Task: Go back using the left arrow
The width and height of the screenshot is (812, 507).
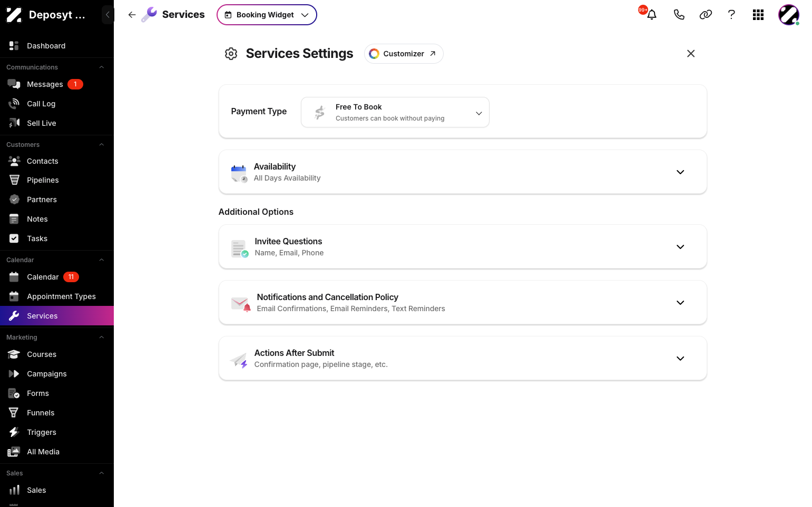Action: click(132, 15)
